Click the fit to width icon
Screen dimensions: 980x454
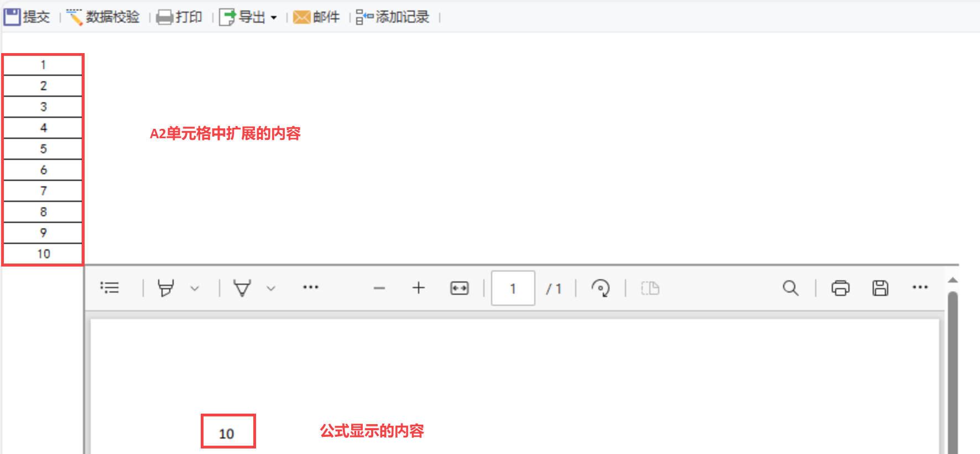(x=459, y=288)
